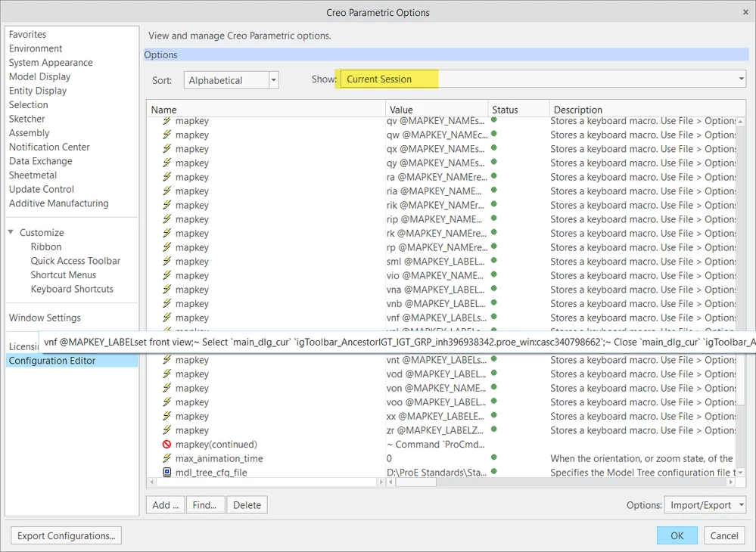Click the lightning icon of the sml mapkey row

click(x=166, y=261)
